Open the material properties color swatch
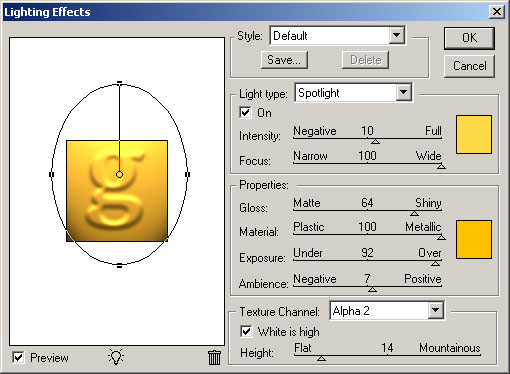 coord(474,239)
